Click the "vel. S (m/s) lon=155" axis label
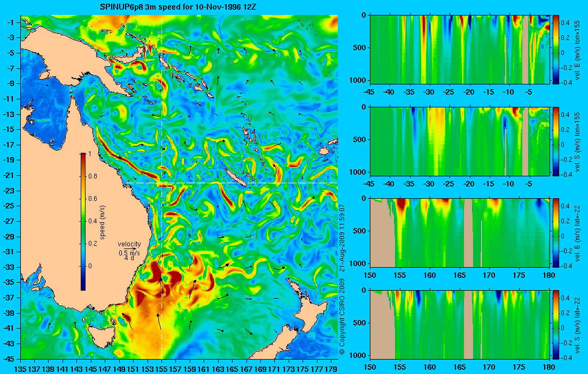Image resolution: width=588 pixels, height=374 pixels. (577, 142)
